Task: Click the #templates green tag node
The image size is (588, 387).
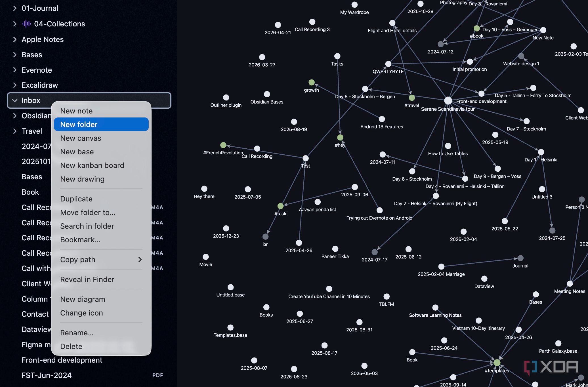Action: (x=497, y=363)
